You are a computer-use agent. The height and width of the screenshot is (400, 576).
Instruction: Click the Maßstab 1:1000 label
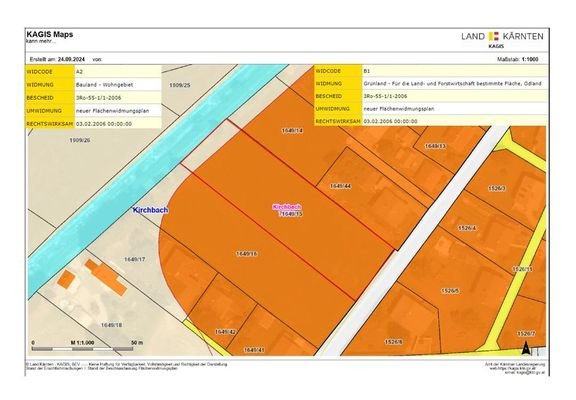[518, 60]
